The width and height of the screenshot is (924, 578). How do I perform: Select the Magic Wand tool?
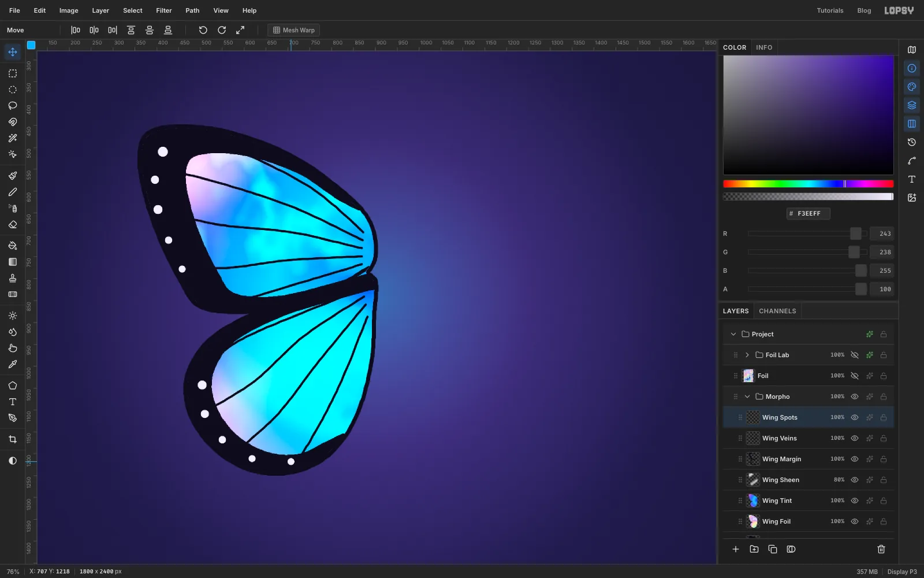tap(13, 138)
